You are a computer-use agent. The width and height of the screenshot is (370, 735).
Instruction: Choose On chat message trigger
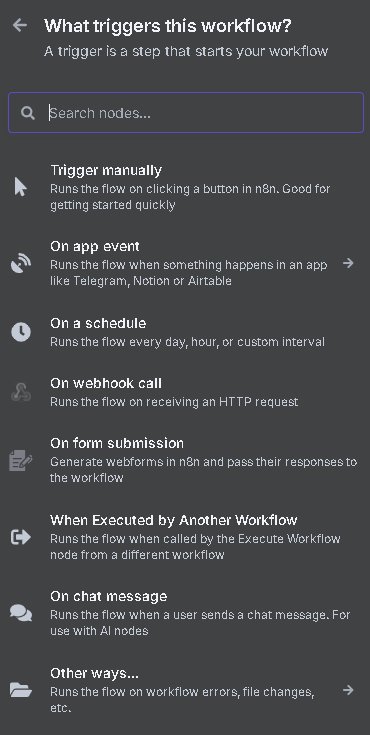coord(185,613)
